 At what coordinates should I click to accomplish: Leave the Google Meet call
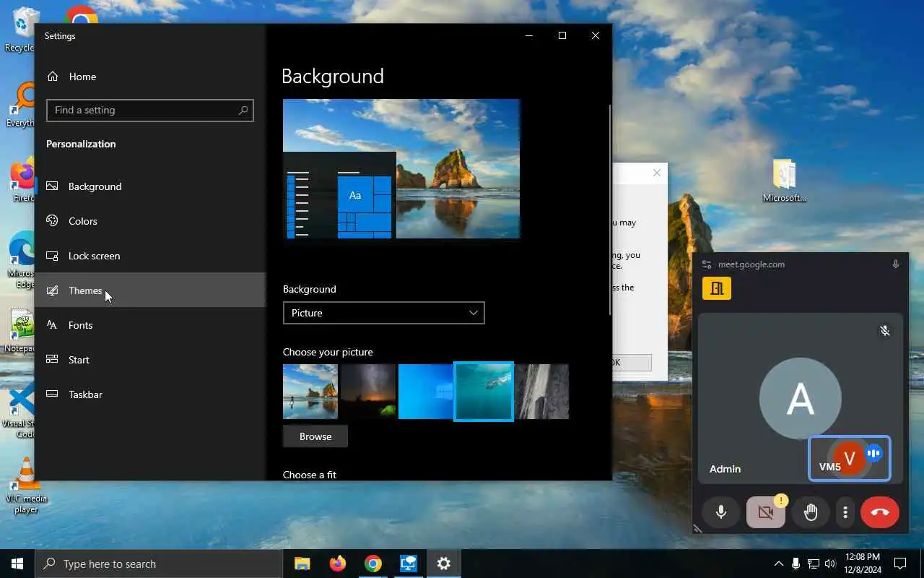pyautogui.click(x=879, y=512)
